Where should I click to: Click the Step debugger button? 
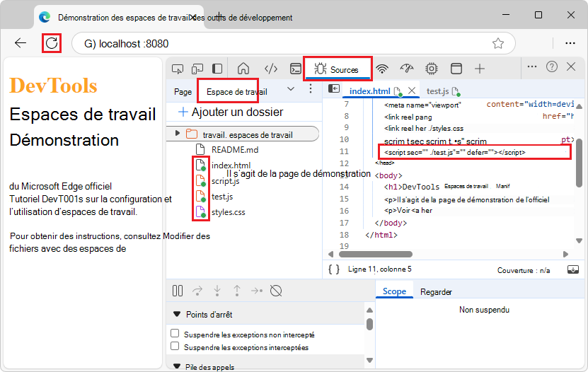point(257,291)
